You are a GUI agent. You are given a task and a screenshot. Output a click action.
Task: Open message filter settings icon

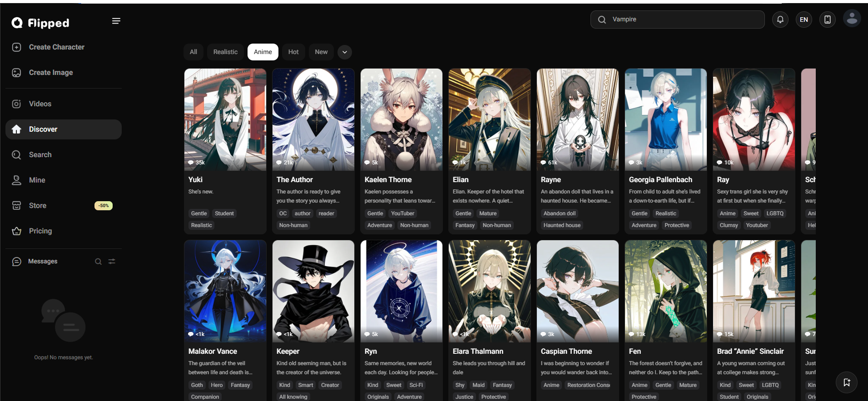112,262
